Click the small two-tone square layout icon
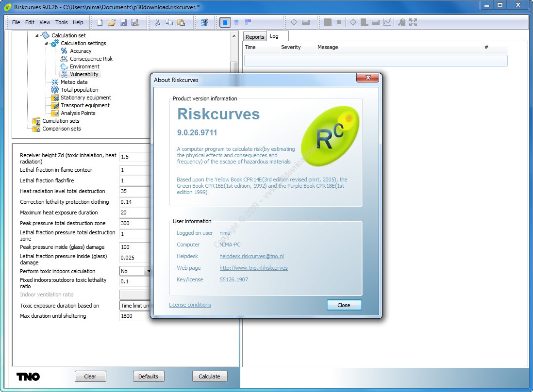Image resolution: width=533 pixels, height=392 pixels. (x=236, y=22)
